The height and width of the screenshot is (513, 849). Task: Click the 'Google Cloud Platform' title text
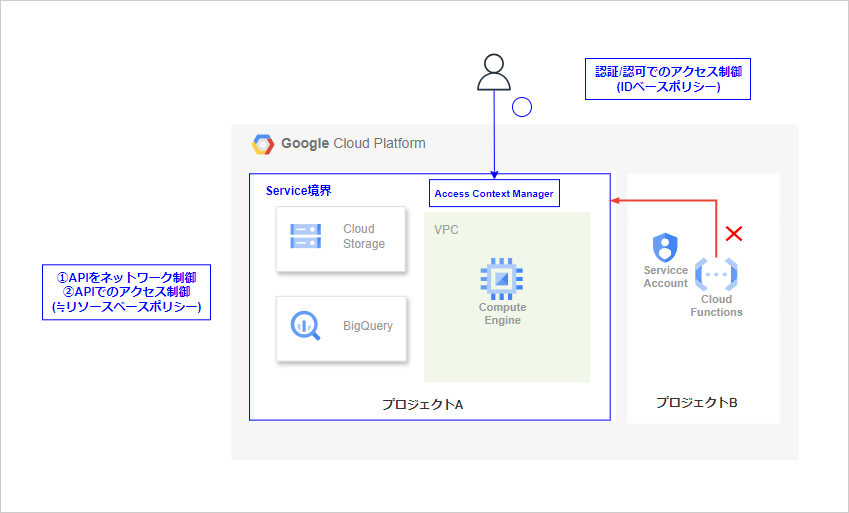(x=353, y=144)
